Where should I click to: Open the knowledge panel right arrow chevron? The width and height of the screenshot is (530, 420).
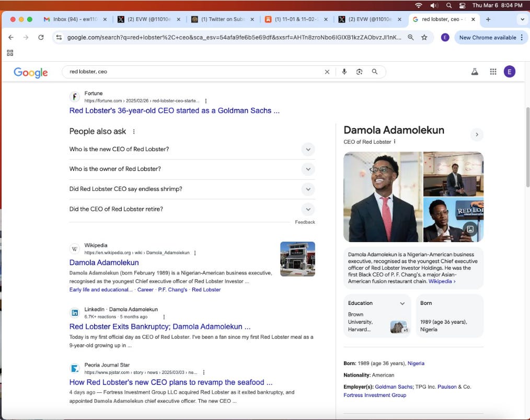click(477, 134)
